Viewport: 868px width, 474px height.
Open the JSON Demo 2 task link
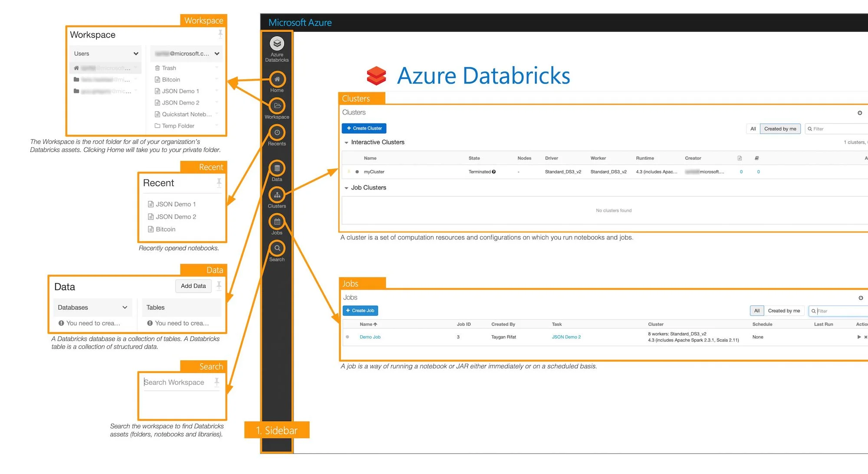point(566,337)
